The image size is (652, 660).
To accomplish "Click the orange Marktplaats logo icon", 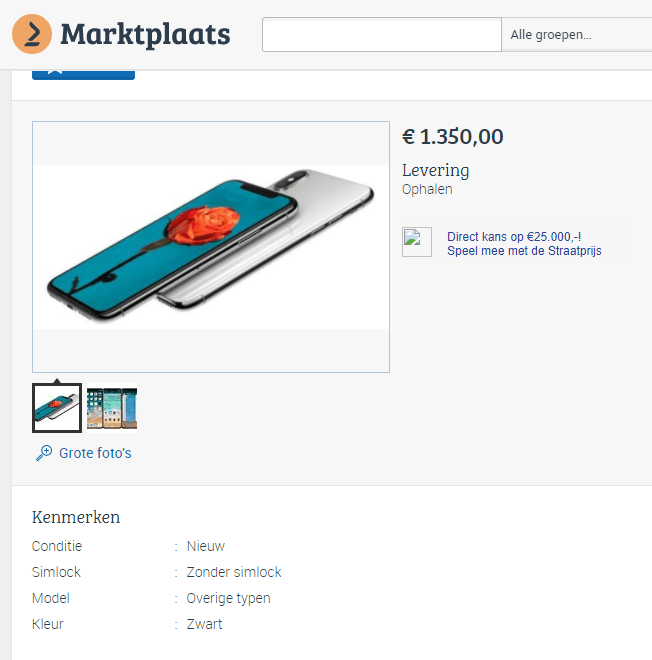I will tap(32, 34).
